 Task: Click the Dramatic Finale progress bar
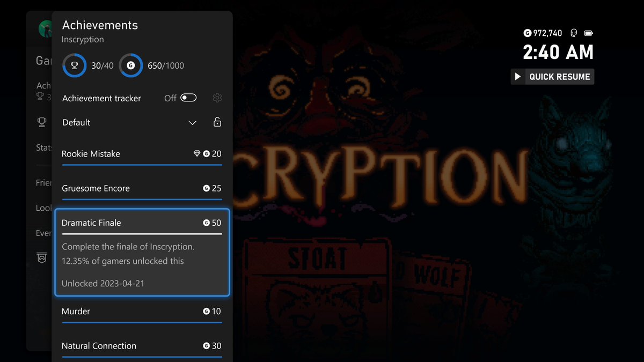pos(142,234)
